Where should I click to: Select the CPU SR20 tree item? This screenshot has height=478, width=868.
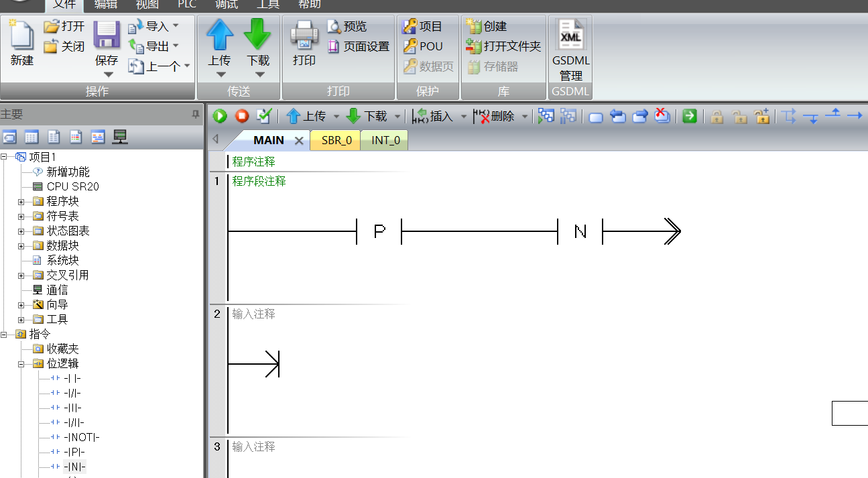[x=72, y=186]
